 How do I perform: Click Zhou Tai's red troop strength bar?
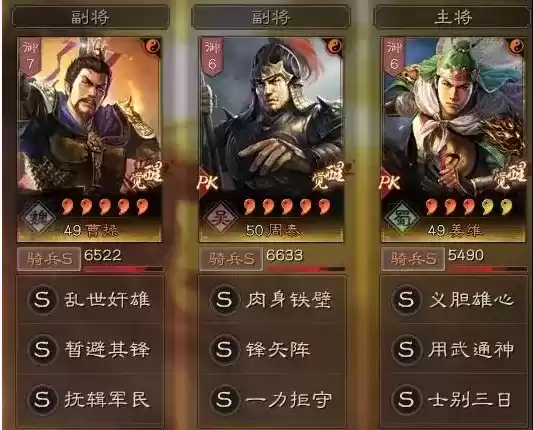point(305,269)
